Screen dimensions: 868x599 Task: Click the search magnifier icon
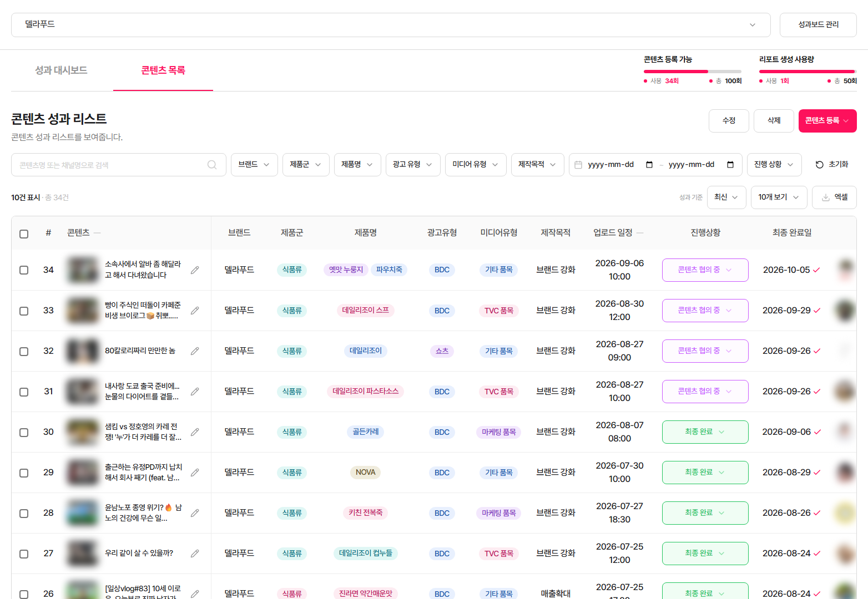[212, 165]
